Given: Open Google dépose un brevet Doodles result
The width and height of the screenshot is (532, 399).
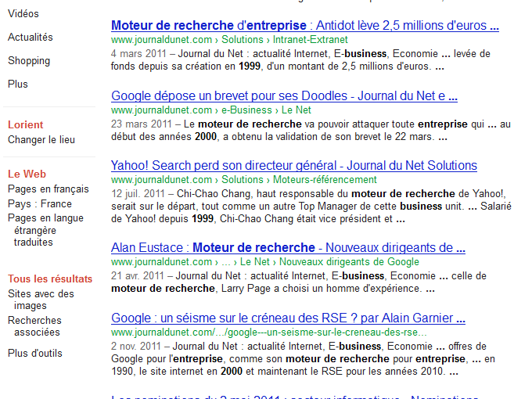Looking at the screenshot, I should [x=284, y=95].
